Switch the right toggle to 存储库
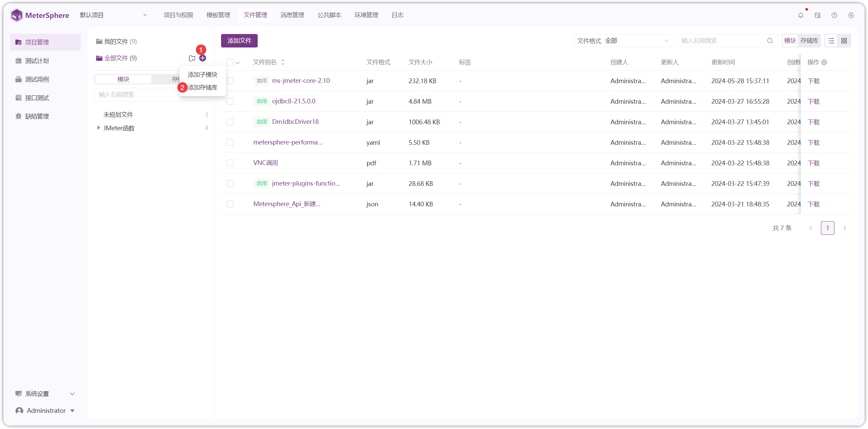868x429 pixels. pyautogui.click(x=809, y=41)
